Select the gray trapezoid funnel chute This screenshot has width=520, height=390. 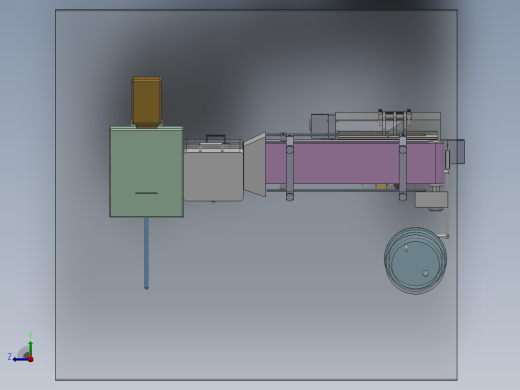pyautogui.click(x=255, y=164)
